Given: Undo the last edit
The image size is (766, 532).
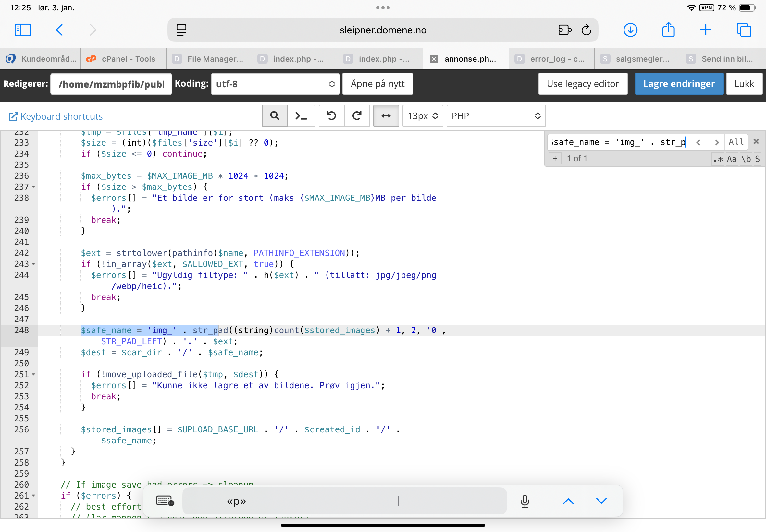Looking at the screenshot, I should [x=331, y=116].
